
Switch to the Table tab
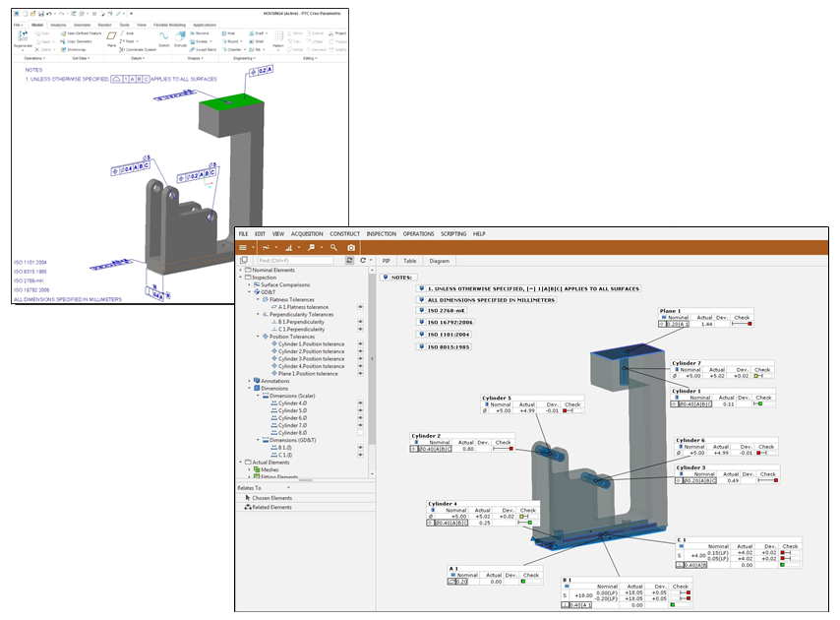pyautogui.click(x=410, y=261)
